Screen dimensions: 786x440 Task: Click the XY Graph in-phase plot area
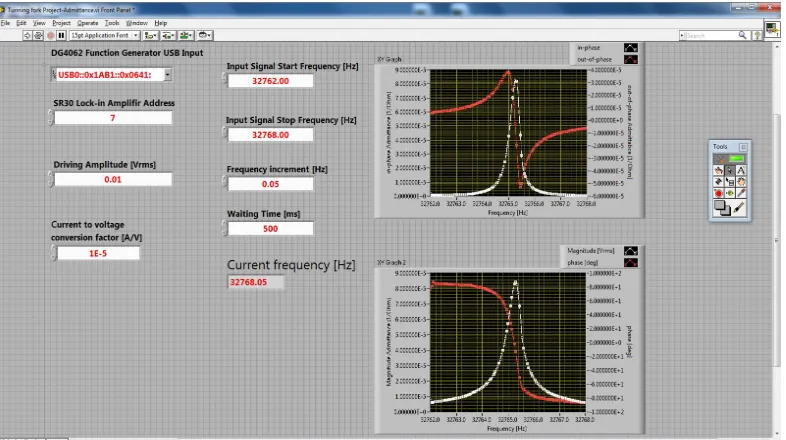(508, 132)
